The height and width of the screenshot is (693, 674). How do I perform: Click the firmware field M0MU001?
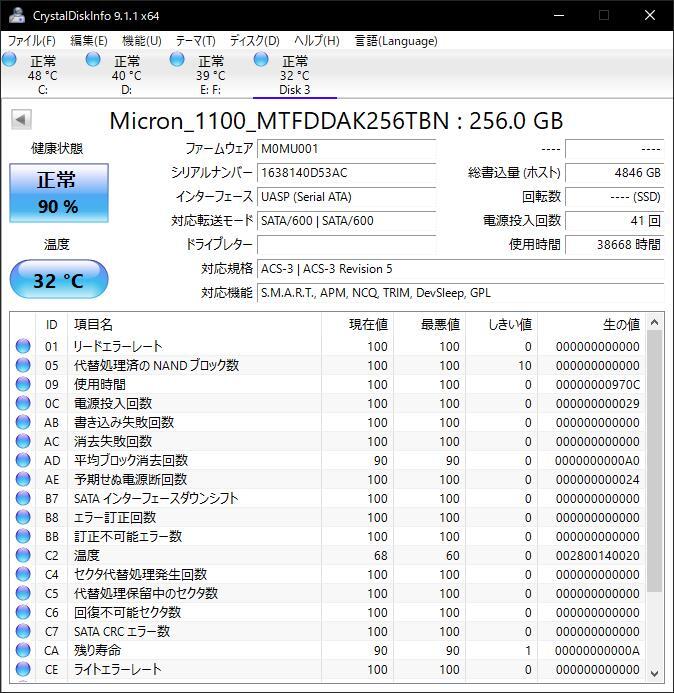(347, 149)
